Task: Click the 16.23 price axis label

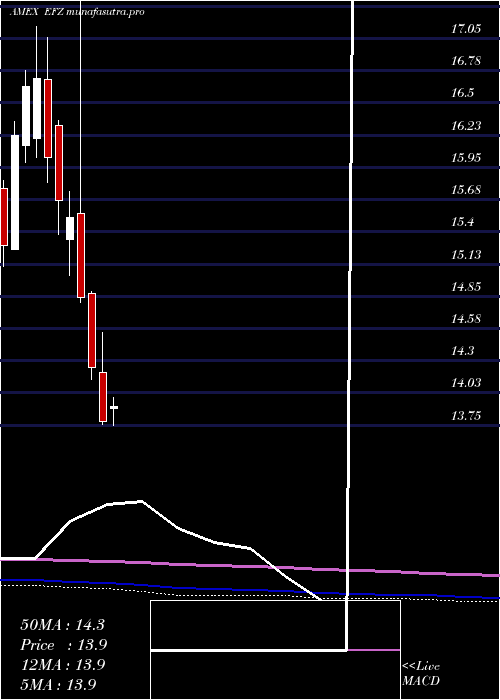Action: pyautogui.click(x=466, y=126)
